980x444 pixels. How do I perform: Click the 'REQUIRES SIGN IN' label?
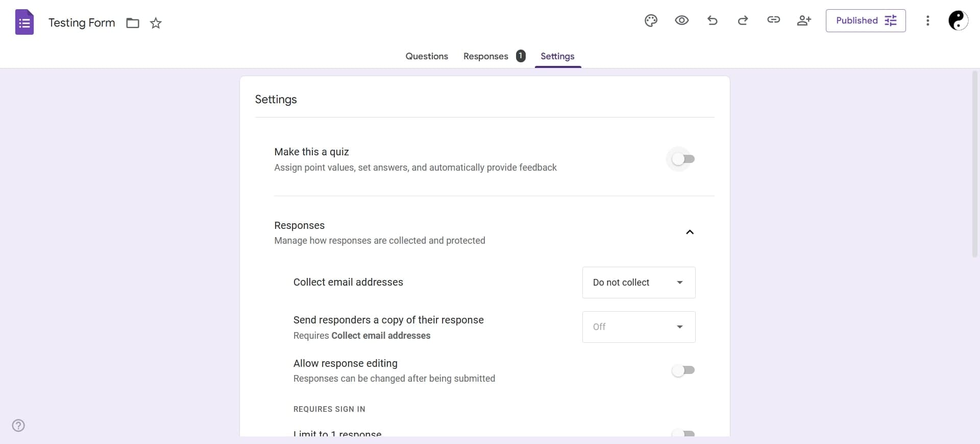pos(329,409)
